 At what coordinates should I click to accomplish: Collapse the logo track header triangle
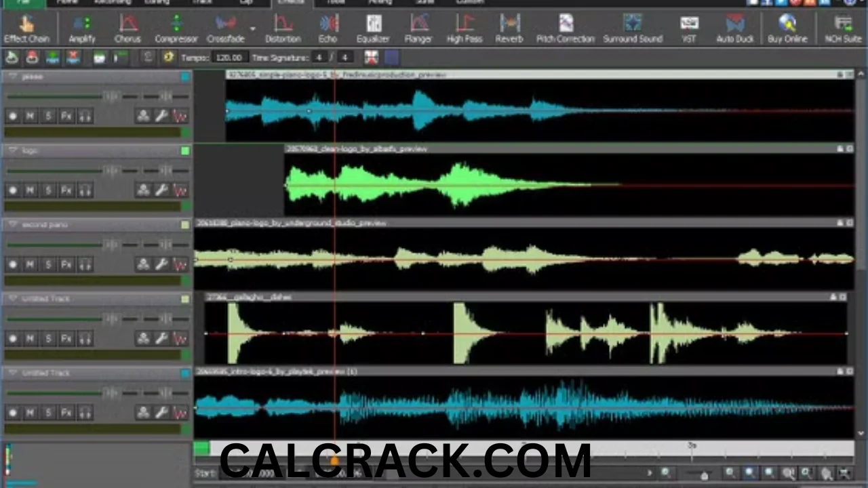point(12,150)
